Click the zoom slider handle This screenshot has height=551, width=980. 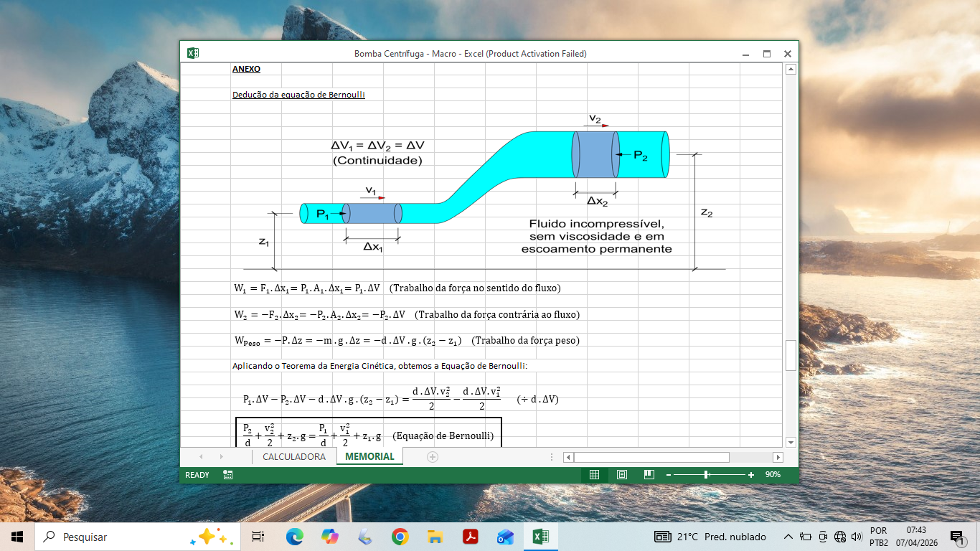click(x=707, y=475)
